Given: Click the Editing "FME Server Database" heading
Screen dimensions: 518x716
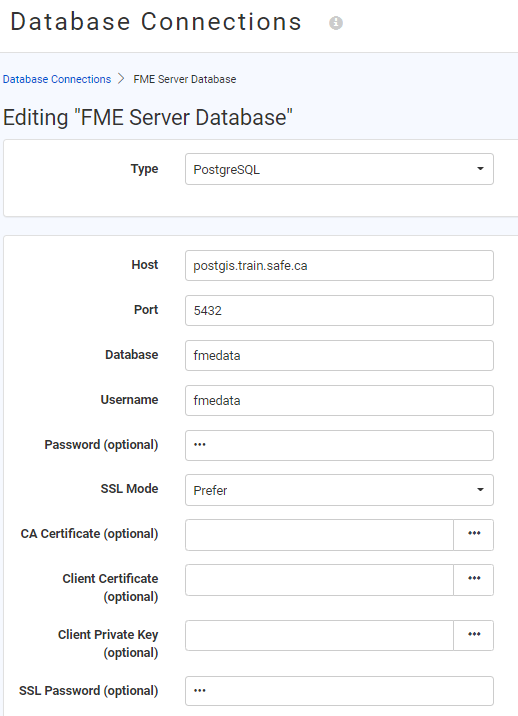Looking at the screenshot, I should click(x=148, y=117).
